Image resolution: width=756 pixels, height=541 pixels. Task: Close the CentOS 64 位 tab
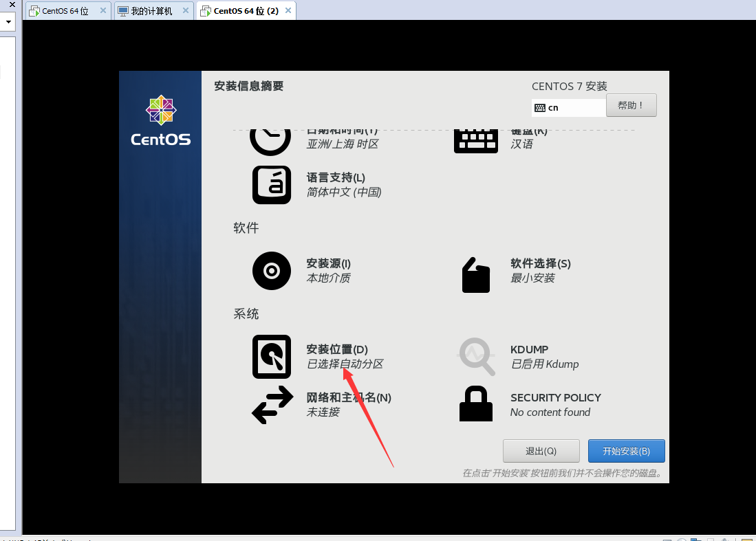tap(102, 10)
